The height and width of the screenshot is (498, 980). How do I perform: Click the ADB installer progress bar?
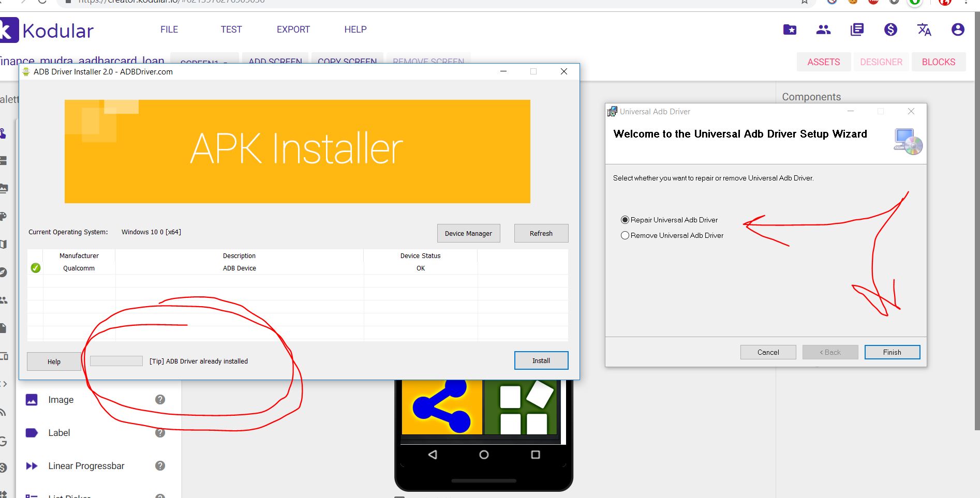[x=116, y=361]
